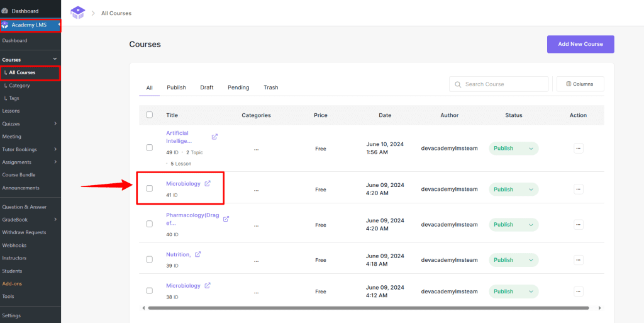This screenshot has width=644, height=323.
Task: Click three-dot action icon for Pharmacology course
Action: (x=578, y=225)
